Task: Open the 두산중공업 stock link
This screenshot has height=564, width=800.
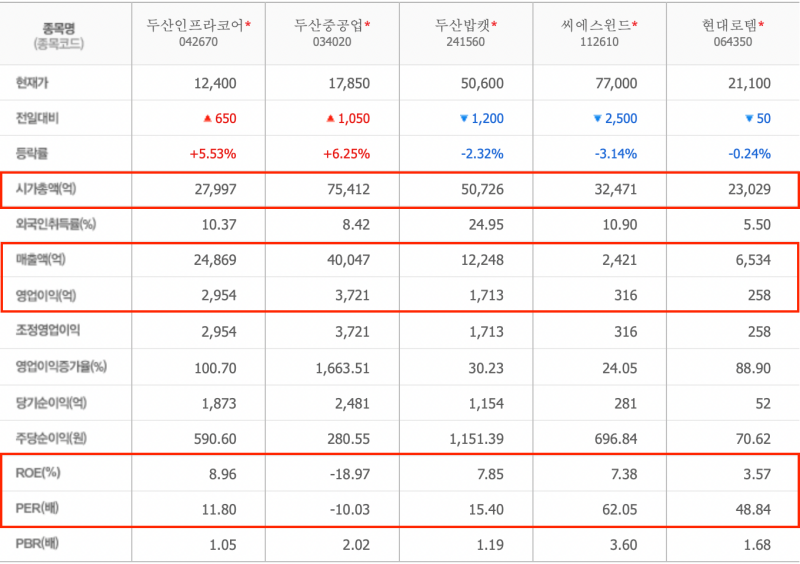Action: 328,25
